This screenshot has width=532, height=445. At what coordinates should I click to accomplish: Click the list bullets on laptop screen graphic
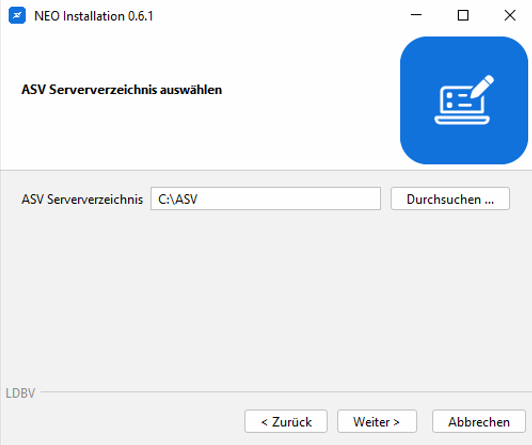point(450,100)
